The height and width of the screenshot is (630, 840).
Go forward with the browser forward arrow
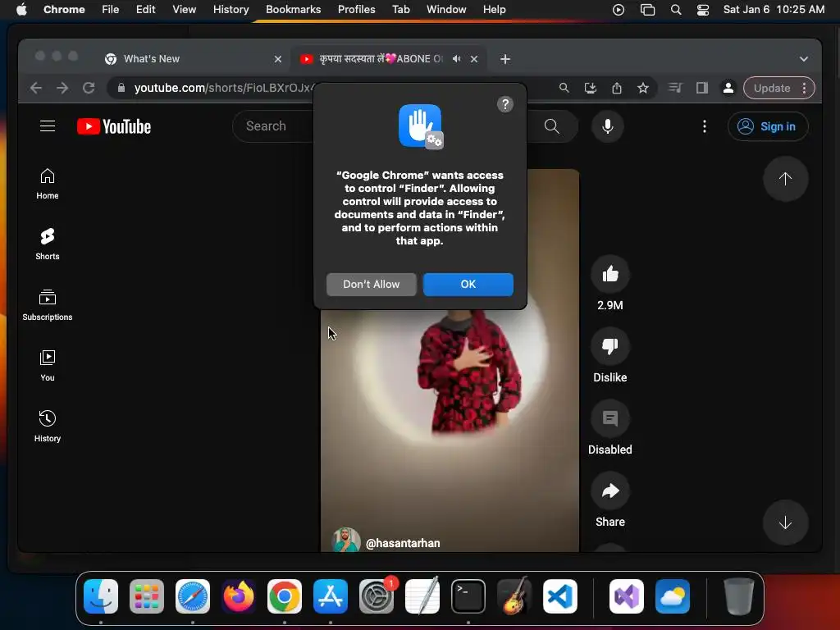(x=62, y=88)
